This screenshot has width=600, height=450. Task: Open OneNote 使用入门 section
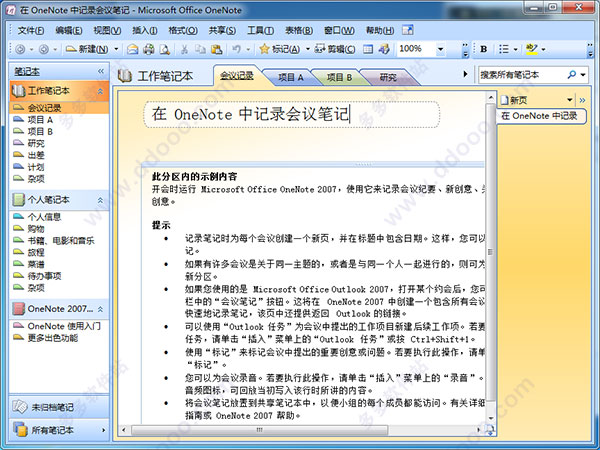64,326
